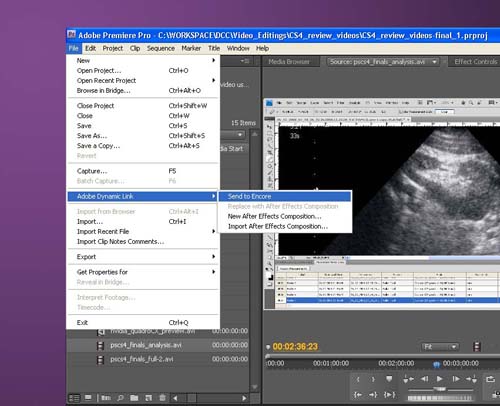The image size is (500, 406).
Task: Step back one frame
Action: click(x=424, y=379)
